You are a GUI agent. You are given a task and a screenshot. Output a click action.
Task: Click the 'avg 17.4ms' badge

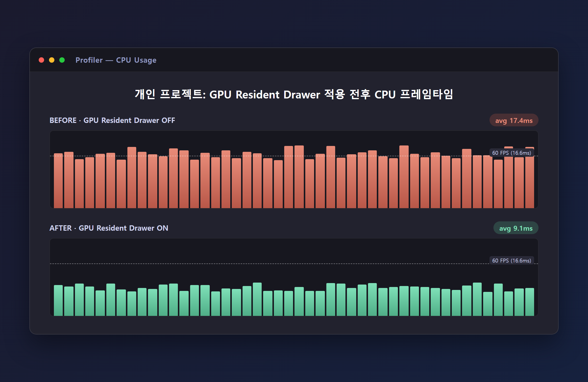coord(514,120)
